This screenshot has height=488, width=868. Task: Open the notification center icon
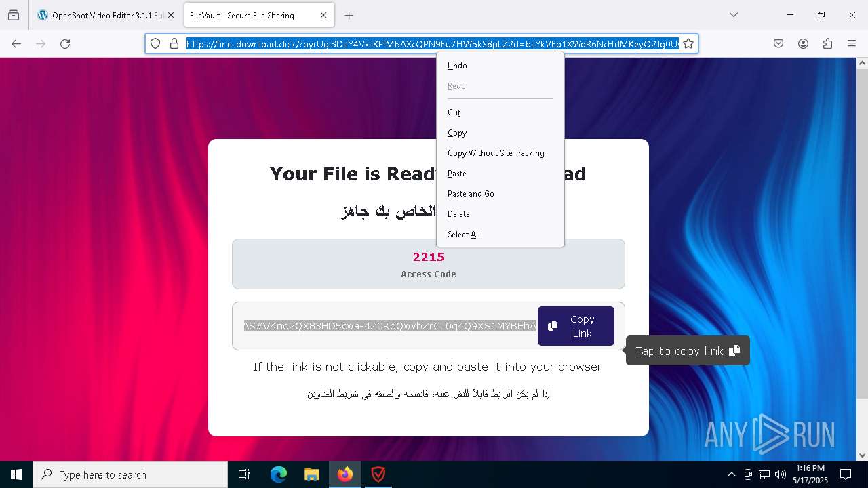pos(846,474)
